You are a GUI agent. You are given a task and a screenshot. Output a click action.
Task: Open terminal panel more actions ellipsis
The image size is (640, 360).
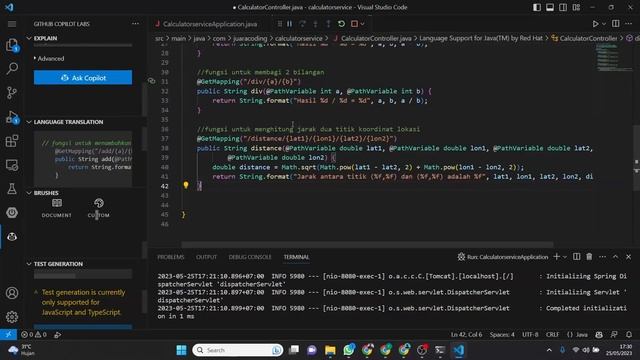click(x=602, y=256)
